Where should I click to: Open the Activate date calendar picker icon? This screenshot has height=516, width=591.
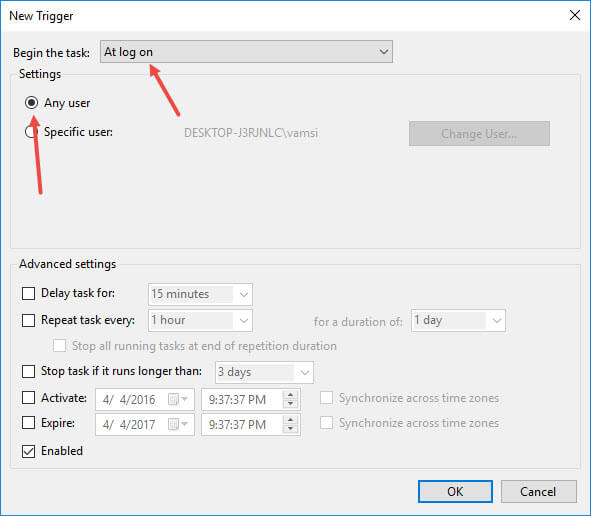coord(178,399)
